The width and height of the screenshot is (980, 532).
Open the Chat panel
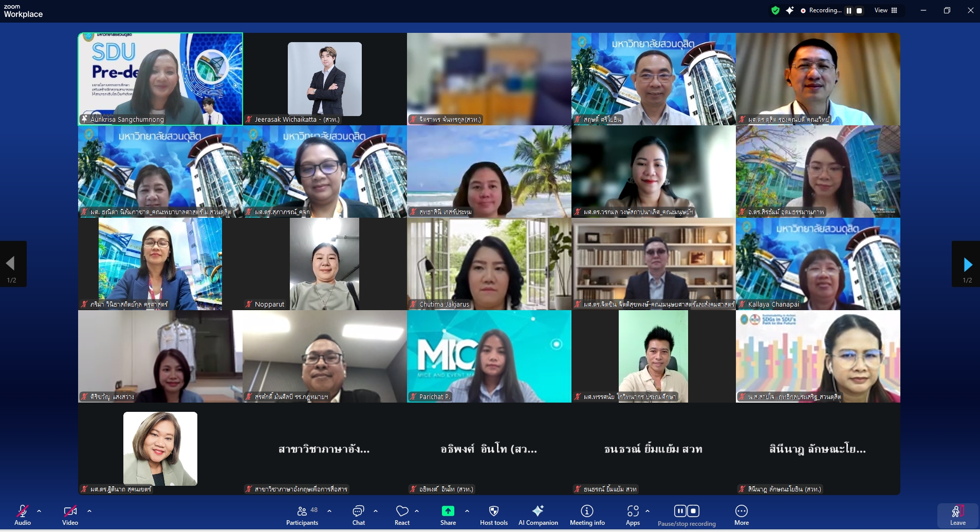click(x=358, y=515)
